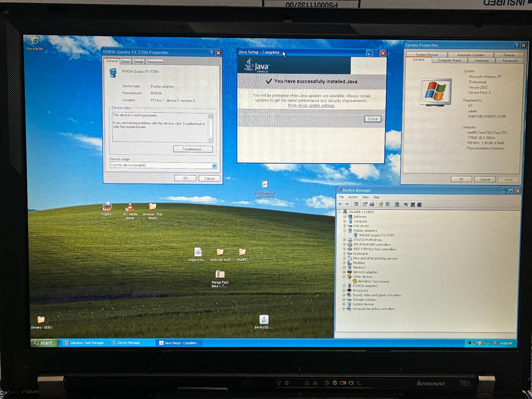Open More about update settings link
The width and height of the screenshot is (532, 399).
(x=311, y=105)
